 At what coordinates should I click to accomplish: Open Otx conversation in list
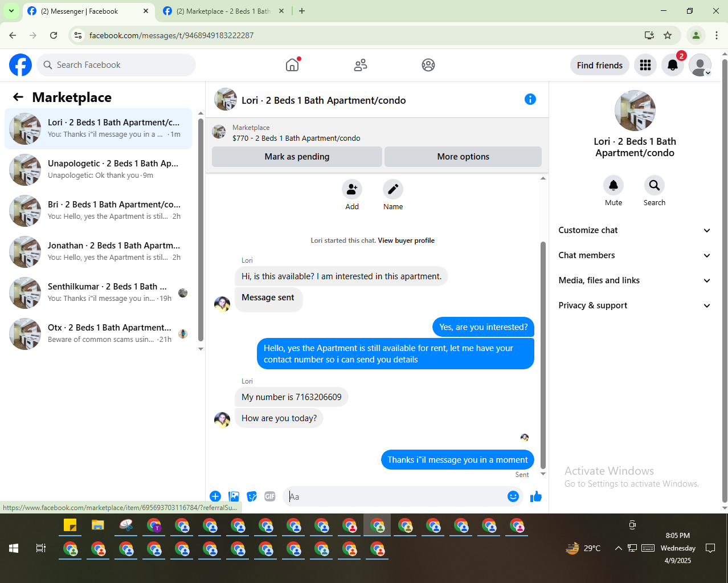click(x=98, y=334)
